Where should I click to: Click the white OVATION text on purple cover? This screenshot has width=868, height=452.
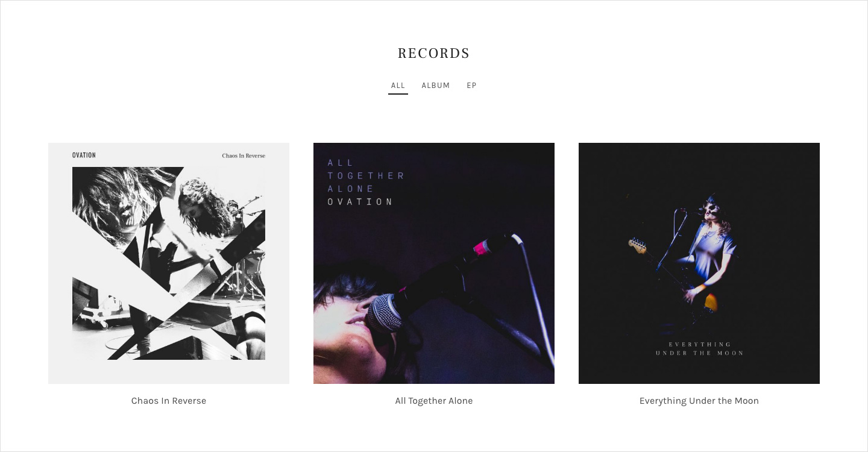point(360,202)
